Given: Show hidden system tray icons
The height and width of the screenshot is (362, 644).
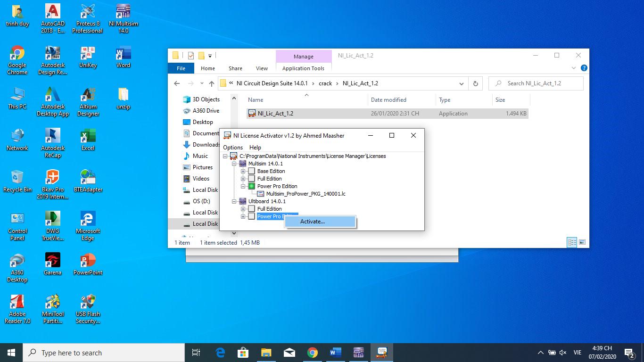Looking at the screenshot, I should (541, 353).
